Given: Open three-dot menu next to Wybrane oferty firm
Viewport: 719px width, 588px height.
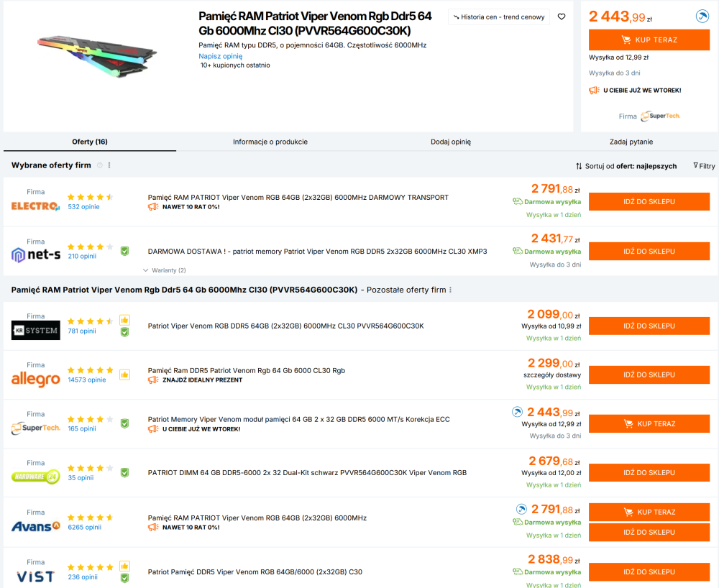Looking at the screenshot, I should click(x=109, y=165).
